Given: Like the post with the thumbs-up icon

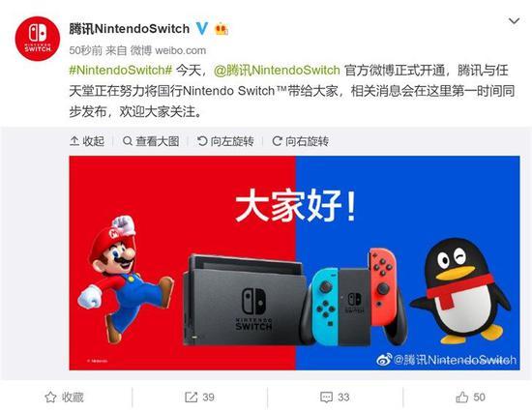Looking at the screenshot, I should pyautogui.click(x=462, y=397).
